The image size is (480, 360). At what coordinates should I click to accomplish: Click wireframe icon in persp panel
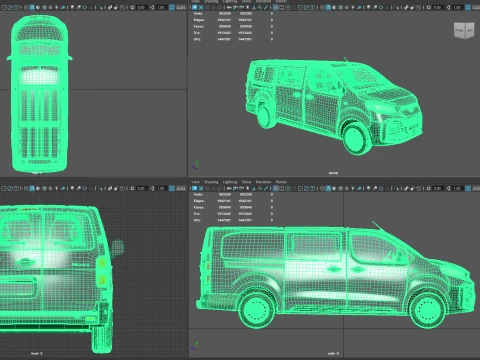pyautogui.click(x=322, y=7)
